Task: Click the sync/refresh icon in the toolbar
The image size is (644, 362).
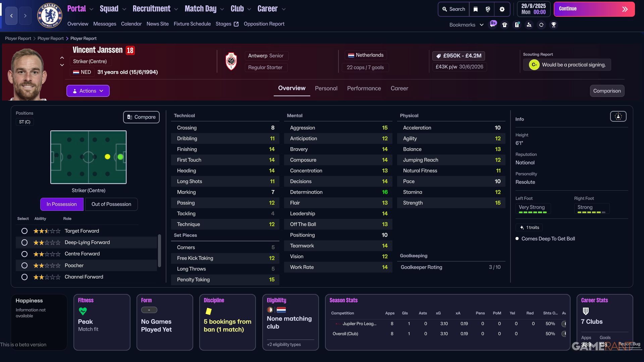Action: click(x=541, y=24)
